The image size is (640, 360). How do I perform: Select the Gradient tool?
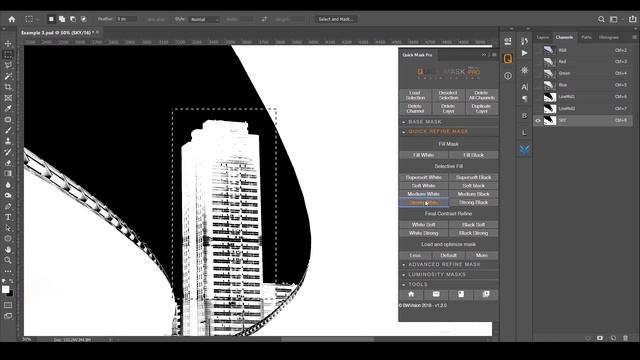pyautogui.click(x=8, y=173)
